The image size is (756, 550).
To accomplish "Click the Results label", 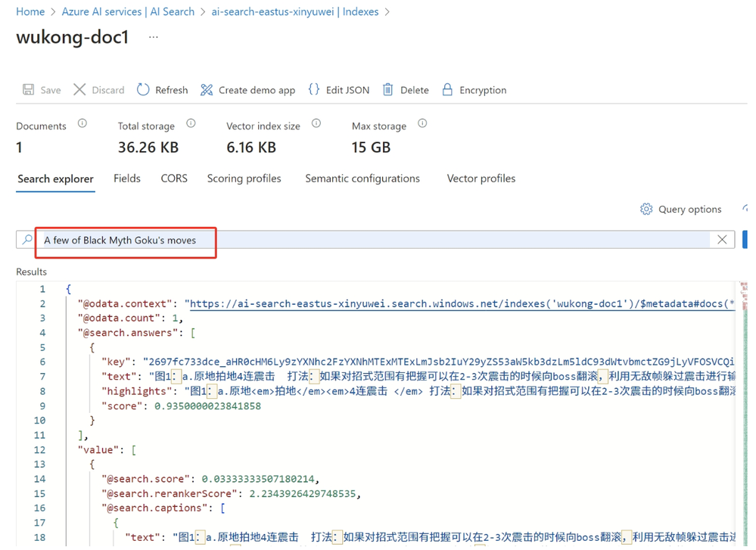I will 31,272.
